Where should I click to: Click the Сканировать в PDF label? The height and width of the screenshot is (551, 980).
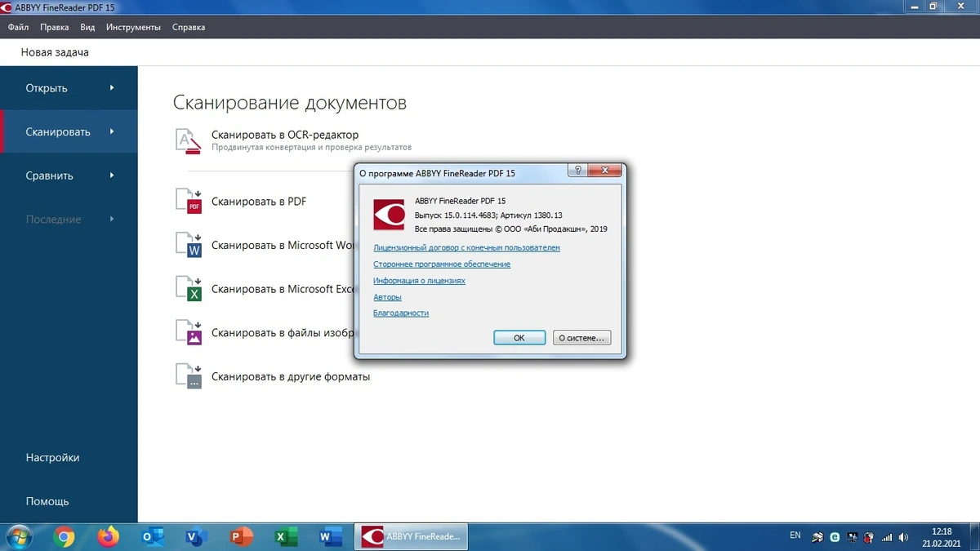tap(259, 201)
